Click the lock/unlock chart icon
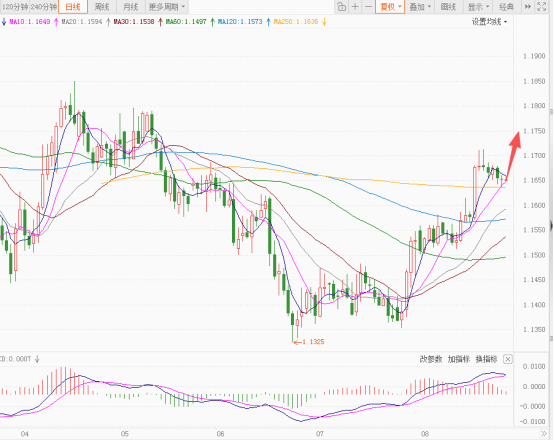The width and height of the screenshot is (554, 440). pos(341,7)
